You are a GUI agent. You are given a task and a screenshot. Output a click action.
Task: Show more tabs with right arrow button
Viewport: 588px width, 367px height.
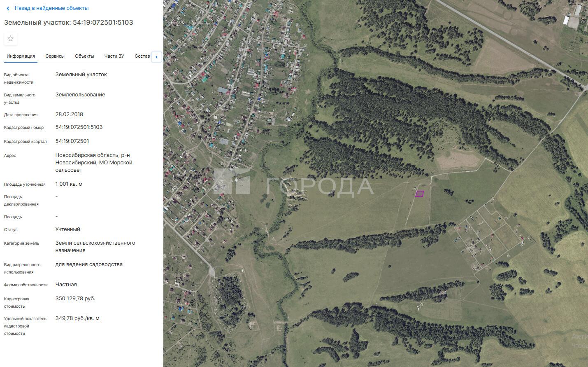click(x=156, y=57)
